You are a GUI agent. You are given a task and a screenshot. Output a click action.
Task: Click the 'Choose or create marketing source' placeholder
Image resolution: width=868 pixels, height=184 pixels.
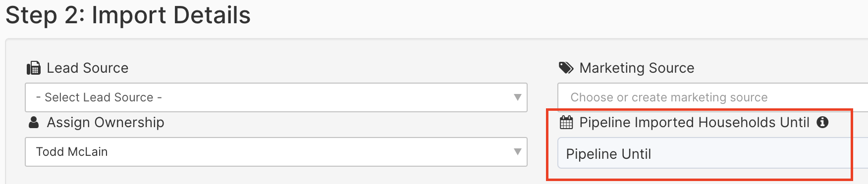pyautogui.click(x=669, y=97)
